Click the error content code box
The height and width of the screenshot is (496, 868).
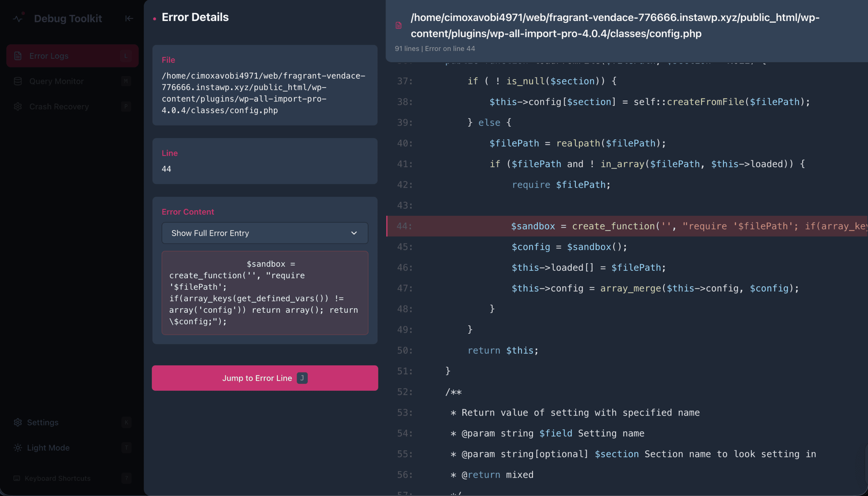coord(265,293)
